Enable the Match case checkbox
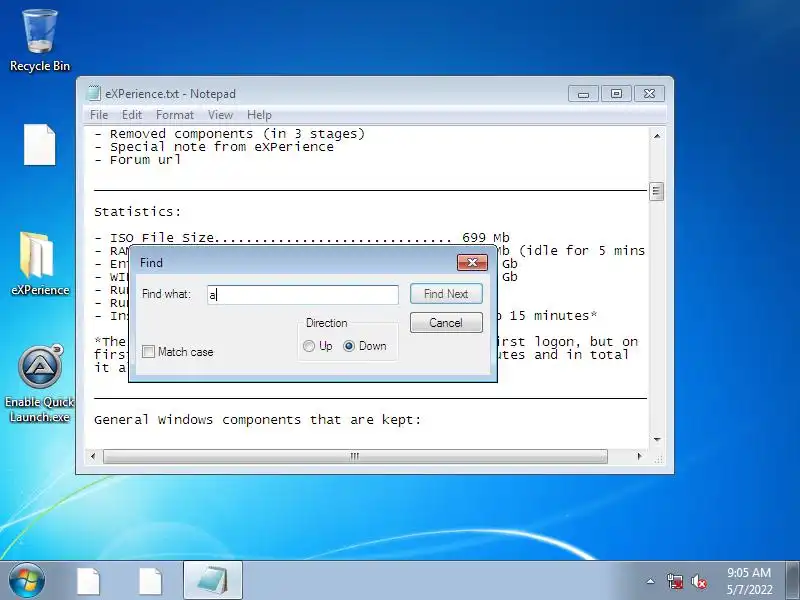The width and height of the screenshot is (800, 600). 148,352
